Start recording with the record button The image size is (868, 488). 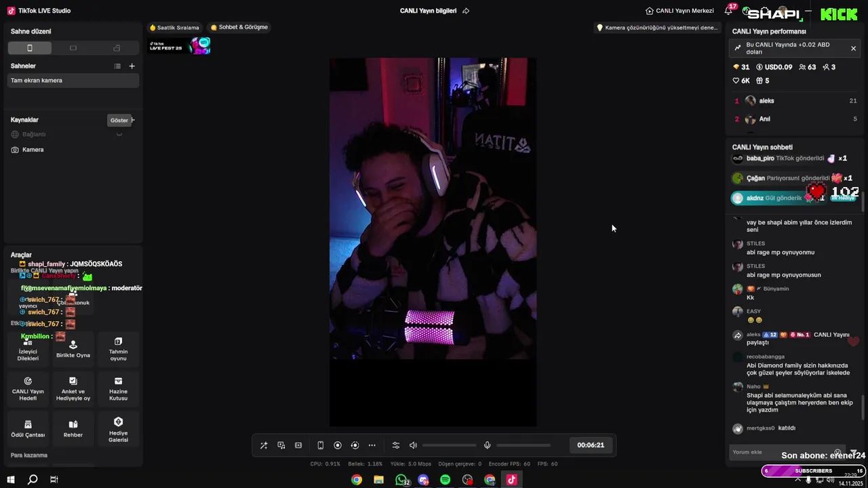338,445
